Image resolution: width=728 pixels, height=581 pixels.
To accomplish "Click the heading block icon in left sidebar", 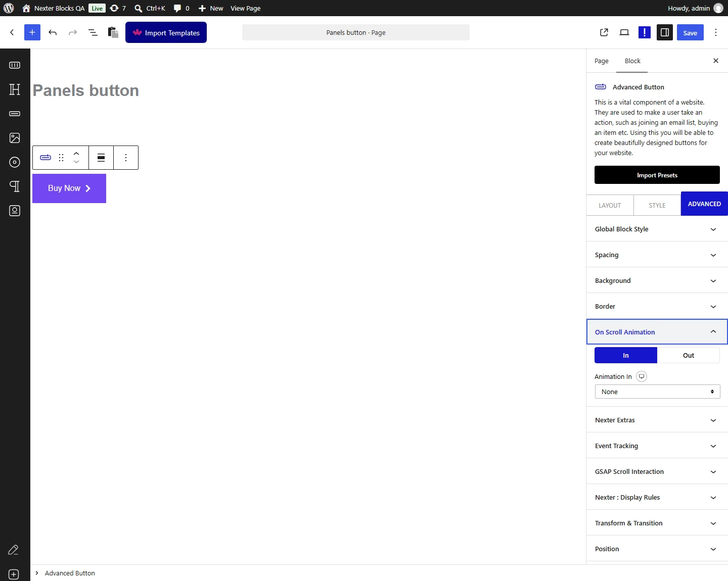I will pyautogui.click(x=15, y=89).
